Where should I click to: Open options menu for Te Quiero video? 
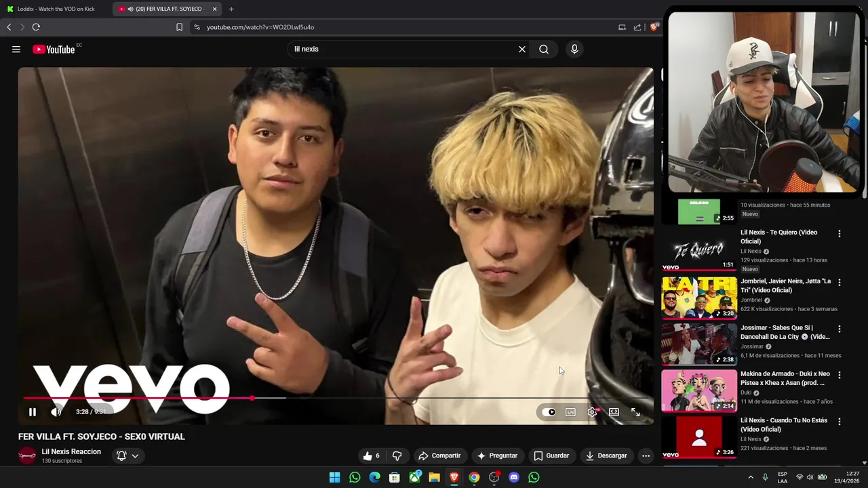pyautogui.click(x=840, y=234)
